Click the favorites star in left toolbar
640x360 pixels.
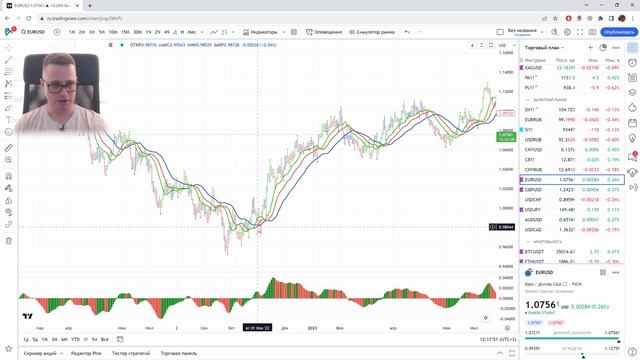[x=8, y=349]
